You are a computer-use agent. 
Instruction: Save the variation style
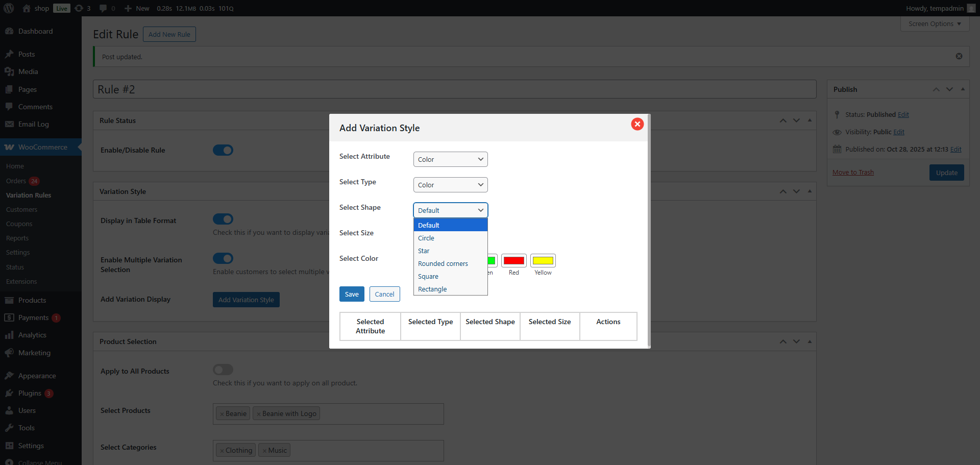(x=352, y=294)
